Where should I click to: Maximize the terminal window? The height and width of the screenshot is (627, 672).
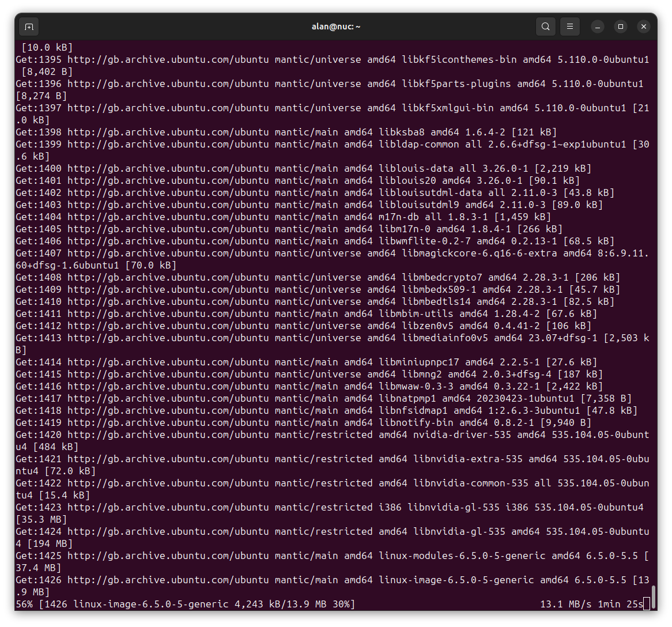621,27
